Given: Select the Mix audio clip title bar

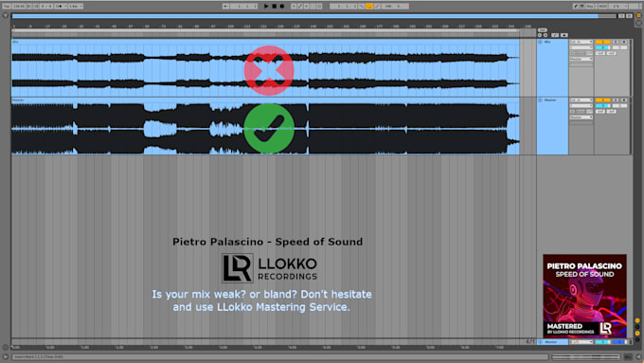Looking at the screenshot, I should coord(265,42).
